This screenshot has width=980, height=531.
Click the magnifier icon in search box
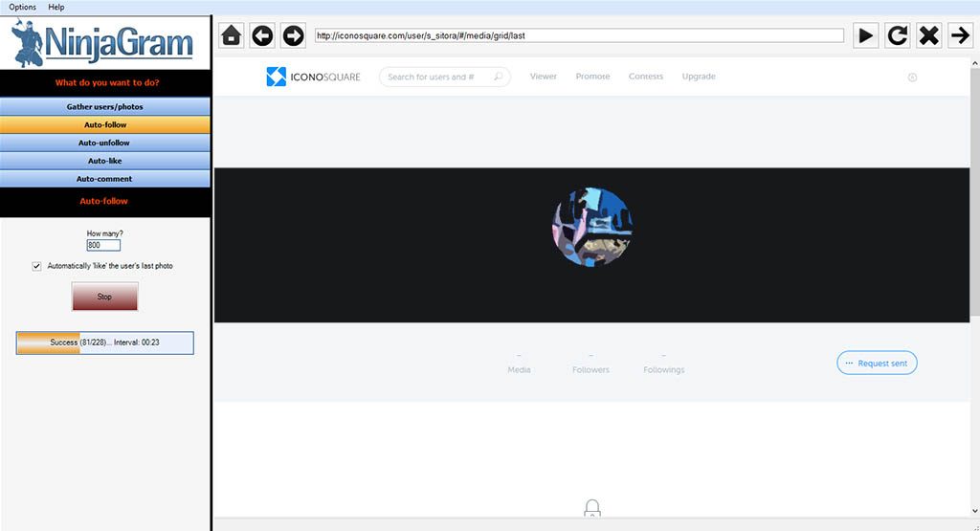[499, 77]
